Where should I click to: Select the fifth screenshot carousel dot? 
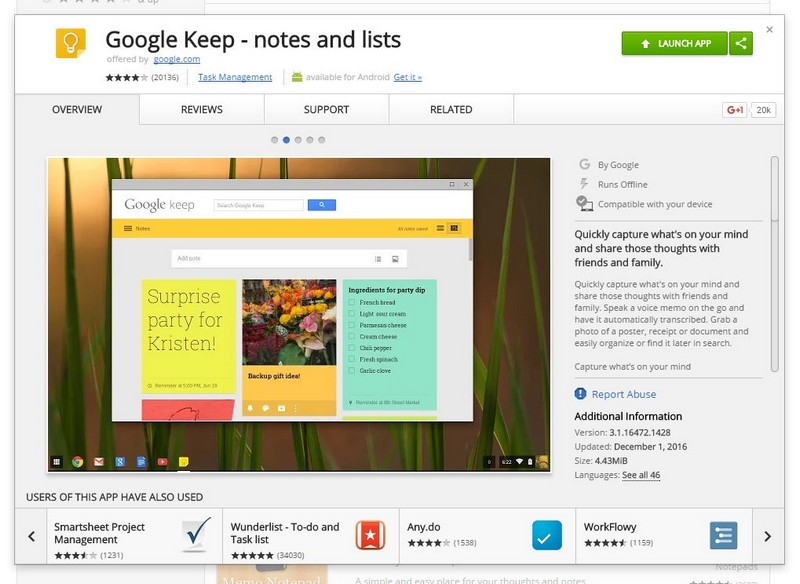coord(321,140)
